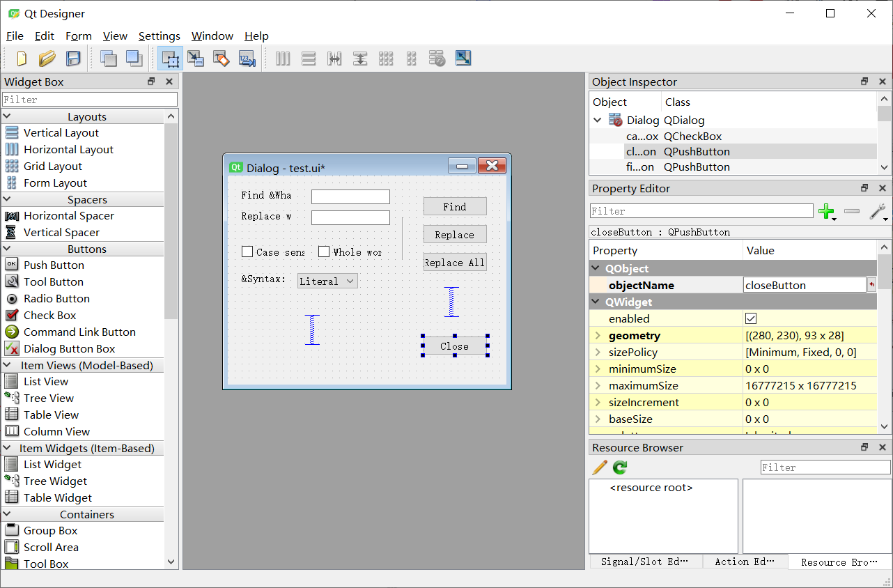
Task: Click the Break Layout toolbar icon
Action: coord(437,59)
